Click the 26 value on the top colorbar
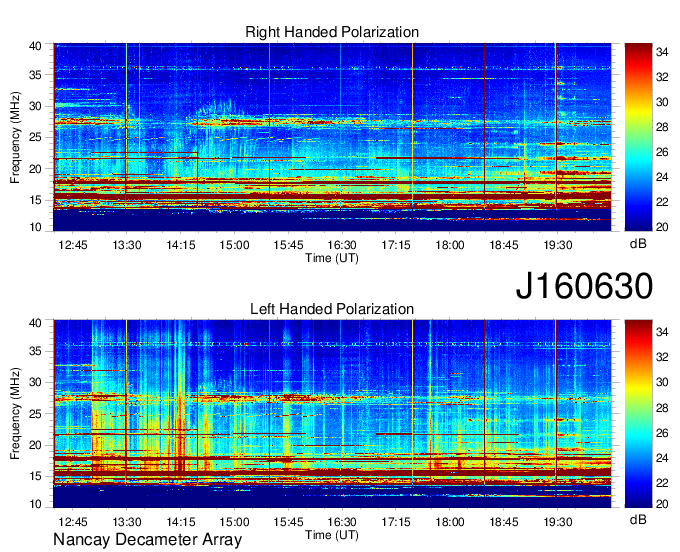Screen dimensions: 680x552 click(x=662, y=152)
